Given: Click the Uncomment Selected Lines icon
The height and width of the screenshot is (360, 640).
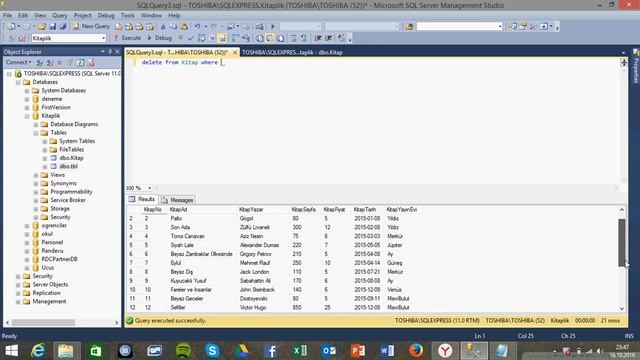Looking at the screenshot, I should [304, 38].
